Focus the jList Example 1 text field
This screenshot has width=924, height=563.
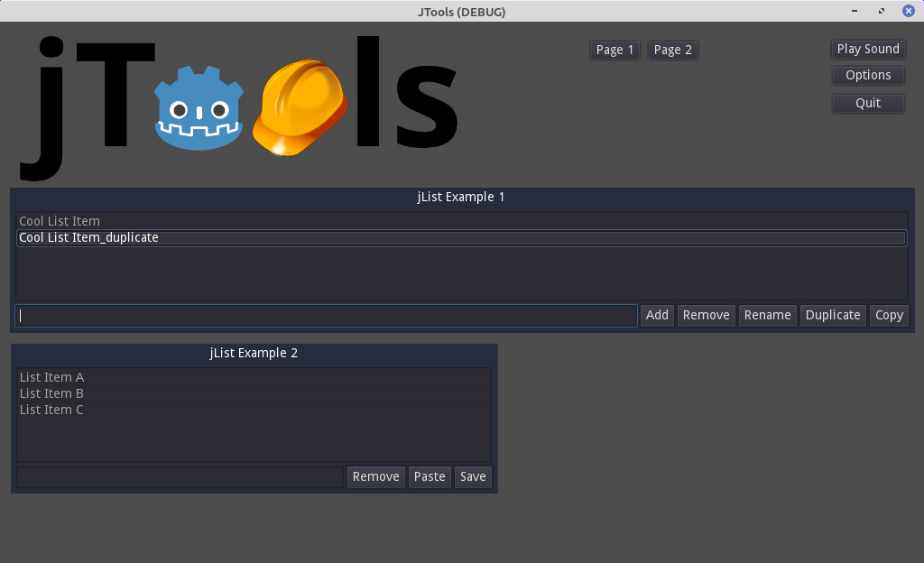[x=326, y=316]
